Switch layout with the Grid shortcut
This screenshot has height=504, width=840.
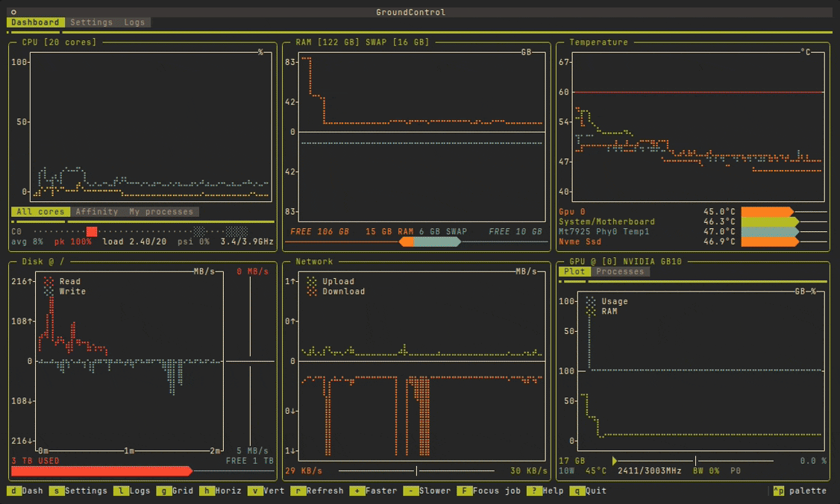(175, 491)
